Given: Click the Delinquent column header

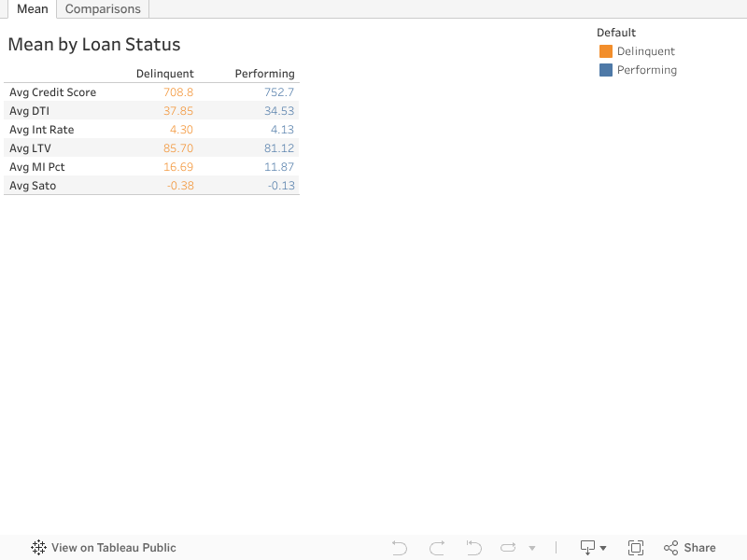Looking at the screenshot, I should click(165, 74).
